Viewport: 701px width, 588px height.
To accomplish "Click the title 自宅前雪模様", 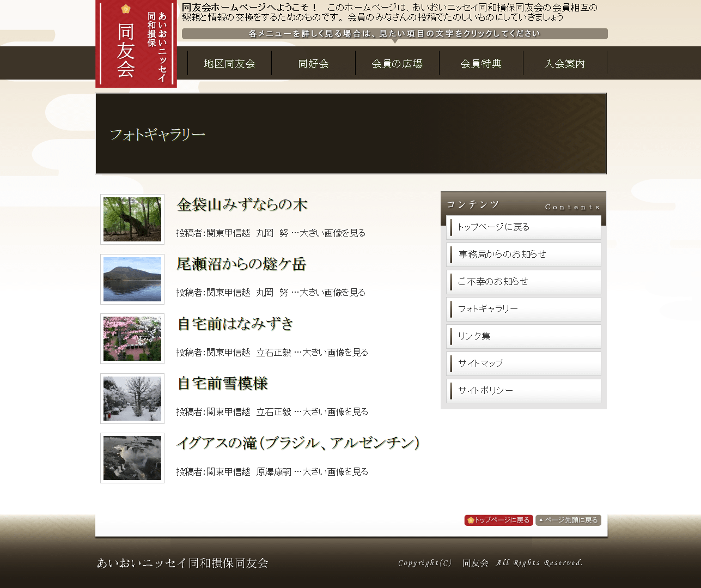I will tap(223, 384).
